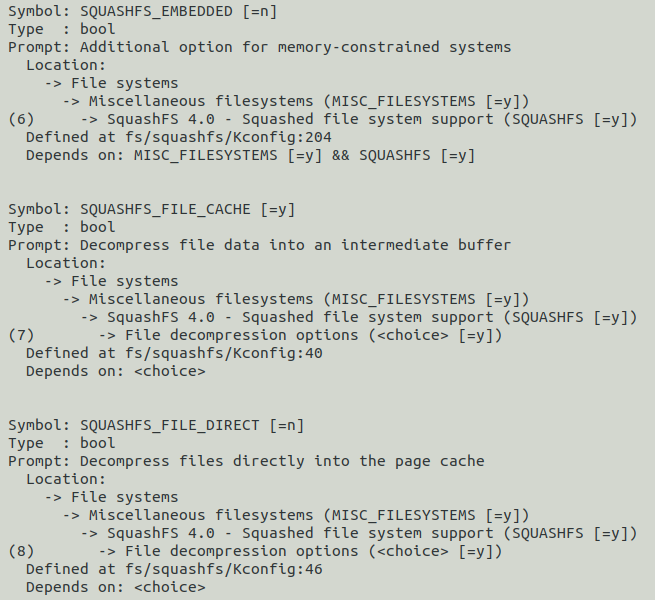Select the memory-constrained systems prompt line

[260, 47]
